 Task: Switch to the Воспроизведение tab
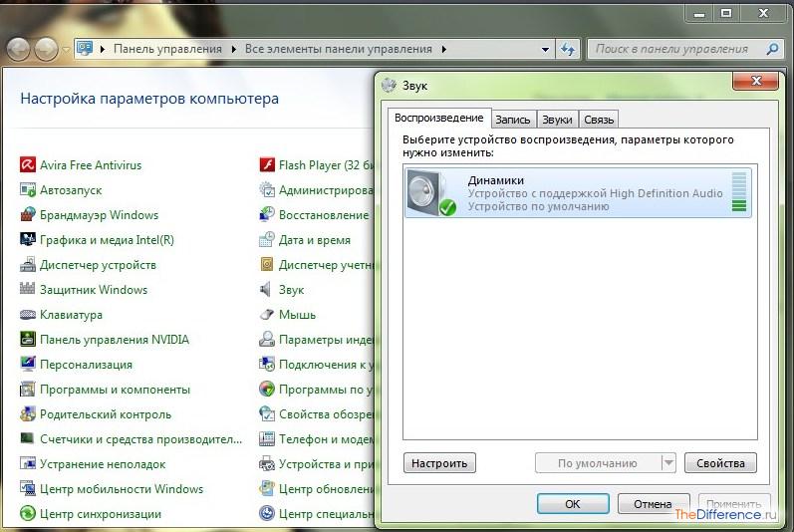coord(438,118)
